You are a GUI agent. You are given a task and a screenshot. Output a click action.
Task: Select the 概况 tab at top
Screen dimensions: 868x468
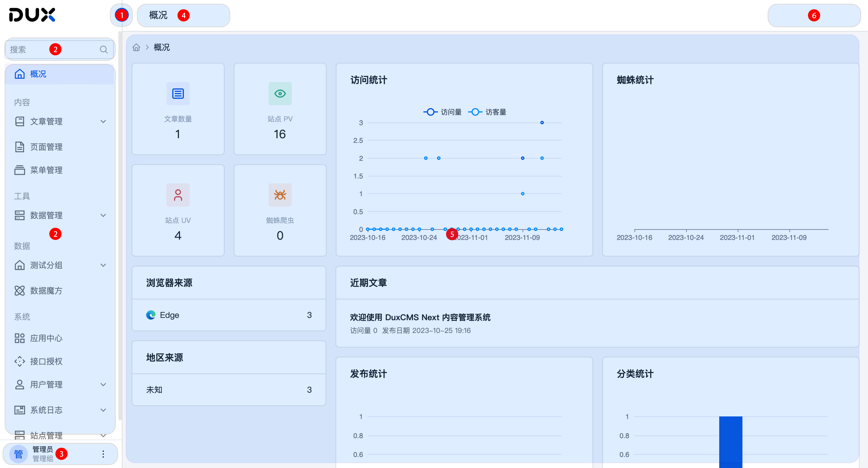(x=158, y=15)
